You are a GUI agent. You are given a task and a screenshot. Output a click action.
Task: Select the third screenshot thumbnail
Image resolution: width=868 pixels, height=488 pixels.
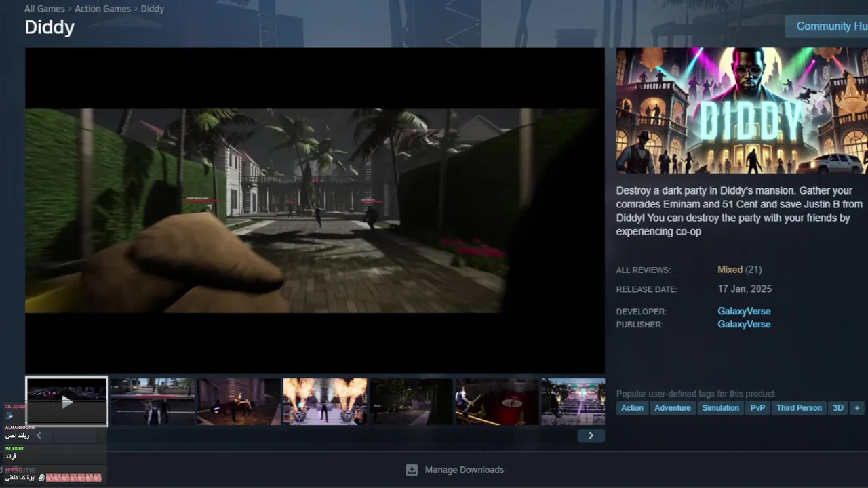coord(239,401)
